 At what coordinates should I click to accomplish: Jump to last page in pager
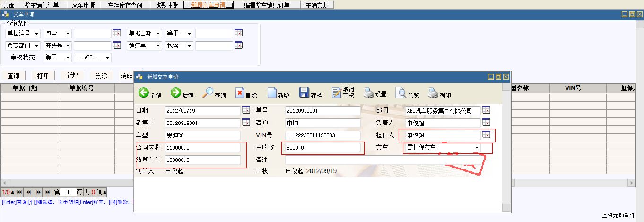[47, 192]
